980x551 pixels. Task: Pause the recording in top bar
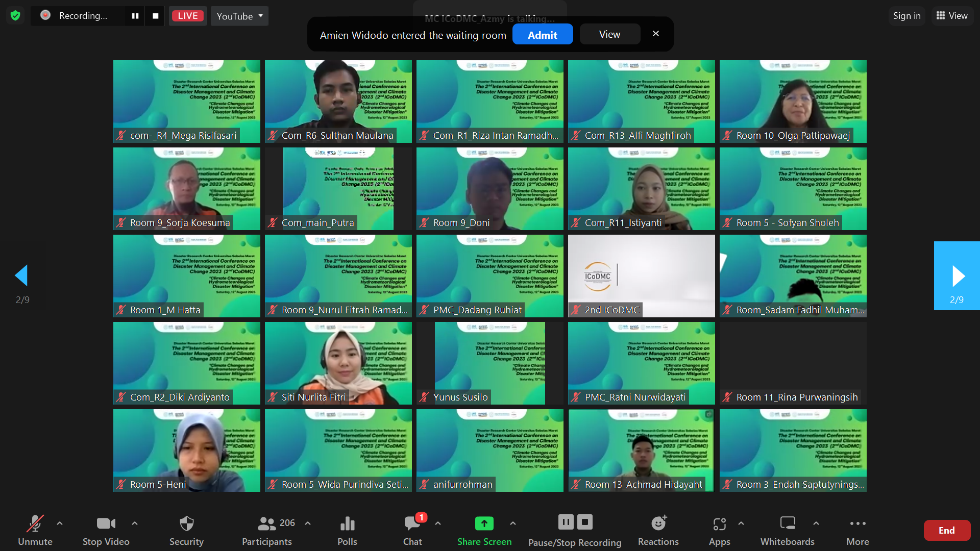click(135, 16)
